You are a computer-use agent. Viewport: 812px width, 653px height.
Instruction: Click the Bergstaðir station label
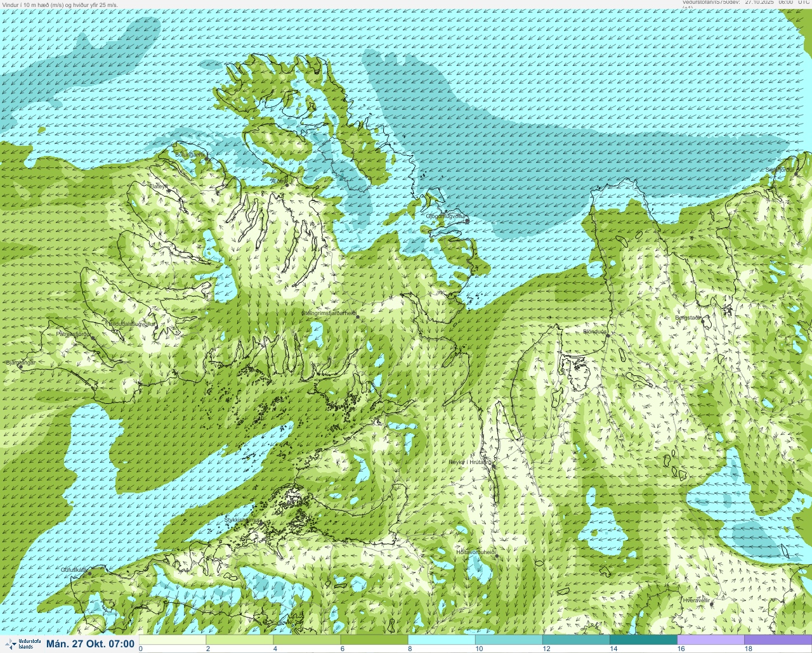point(688,318)
